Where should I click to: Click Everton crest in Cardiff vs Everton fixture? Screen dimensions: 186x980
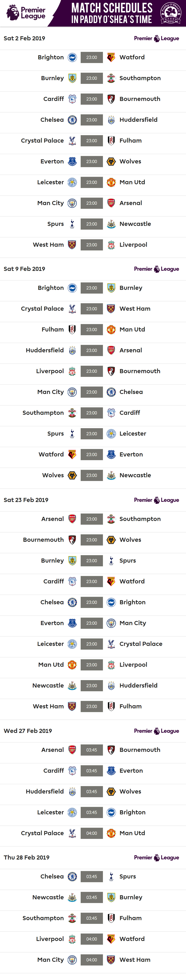click(x=111, y=770)
